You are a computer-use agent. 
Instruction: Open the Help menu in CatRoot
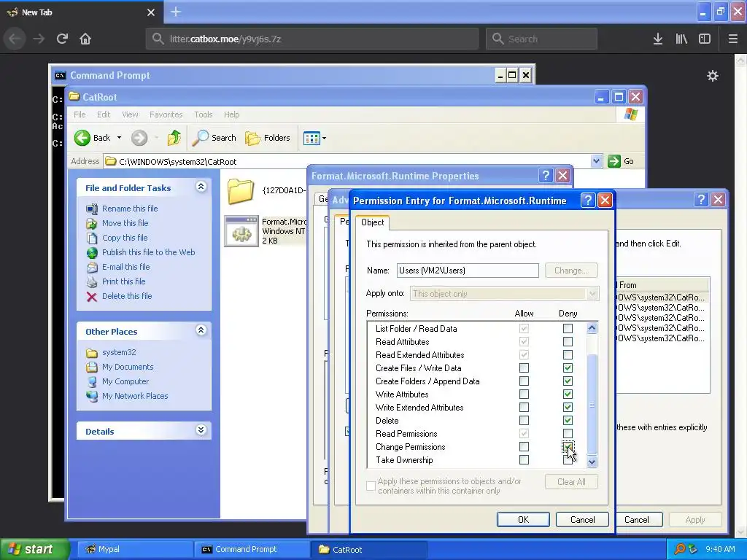[x=231, y=114]
